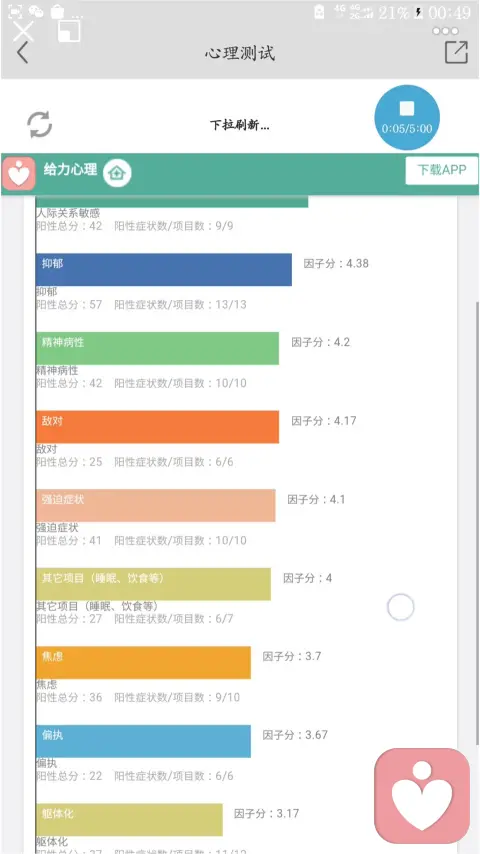This screenshot has width=480, height=854.
Task: Open the three-dot more menu
Action: pyautogui.click(x=446, y=31)
